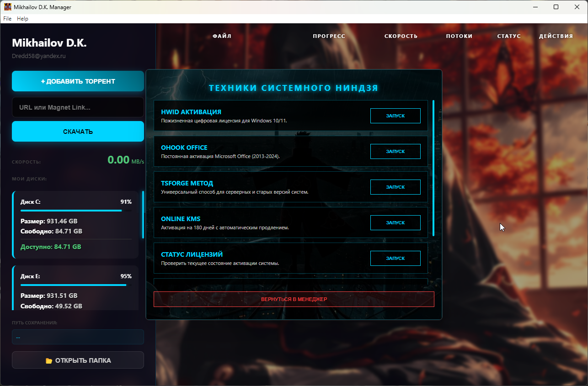Click the Диск C: label

coord(31,201)
